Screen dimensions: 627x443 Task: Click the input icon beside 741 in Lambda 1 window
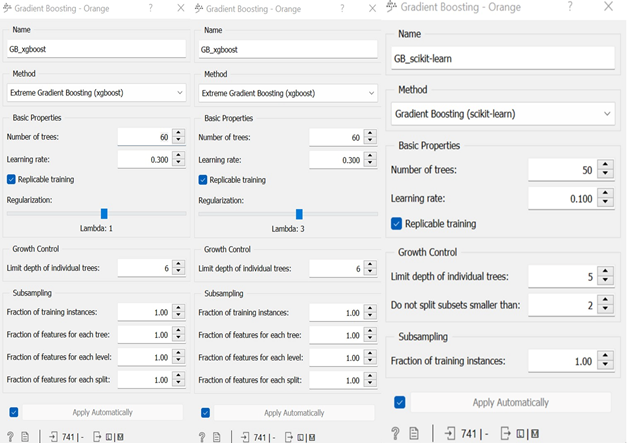[x=51, y=436]
